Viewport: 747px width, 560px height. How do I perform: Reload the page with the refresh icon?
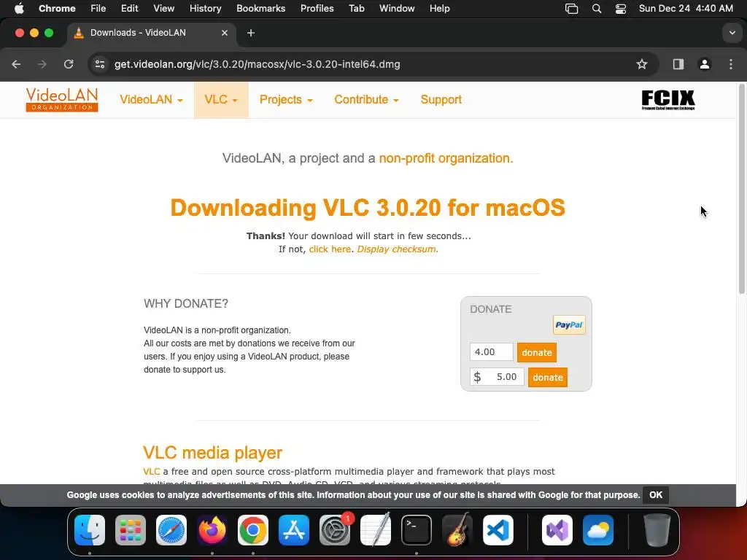click(x=69, y=64)
